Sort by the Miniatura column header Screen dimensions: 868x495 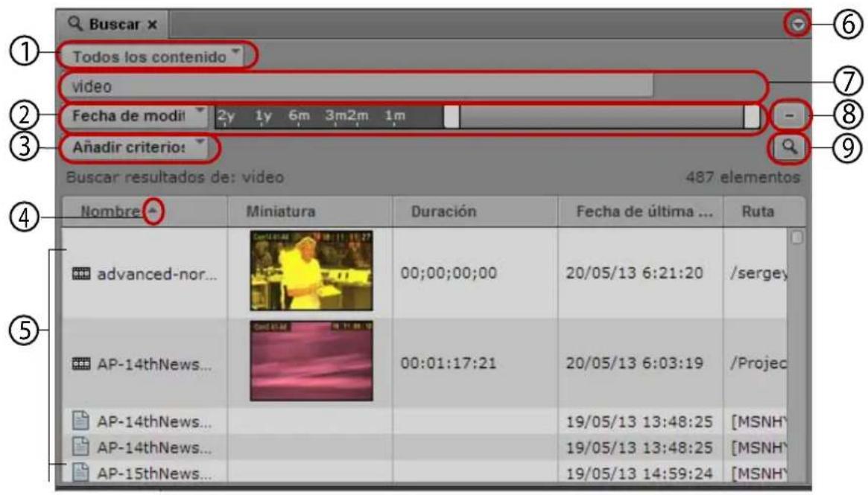click(310, 211)
